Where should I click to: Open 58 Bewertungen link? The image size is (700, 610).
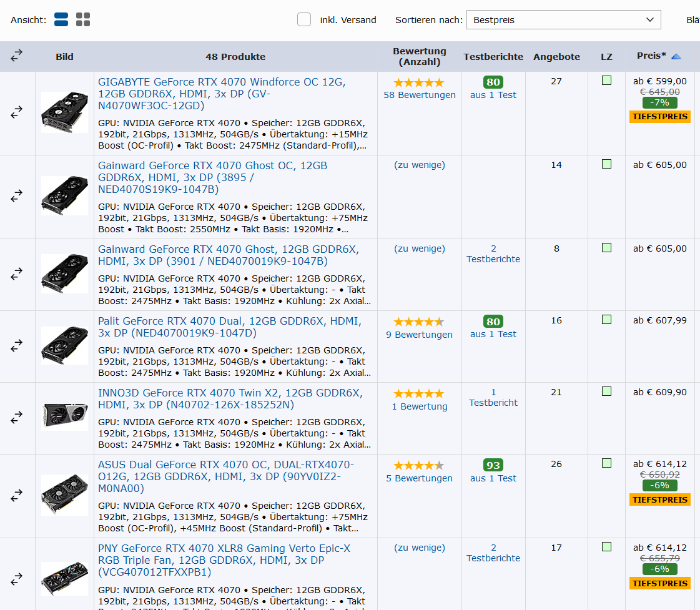coord(420,95)
